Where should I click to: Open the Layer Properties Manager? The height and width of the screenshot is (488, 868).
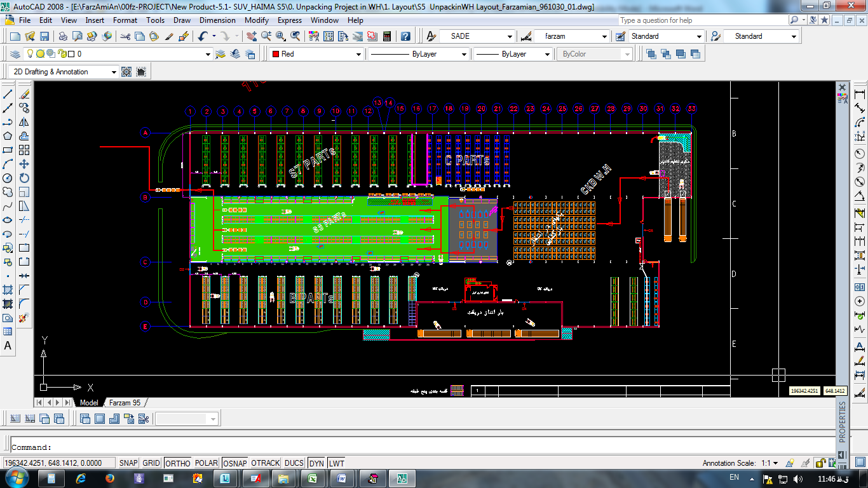(x=16, y=54)
